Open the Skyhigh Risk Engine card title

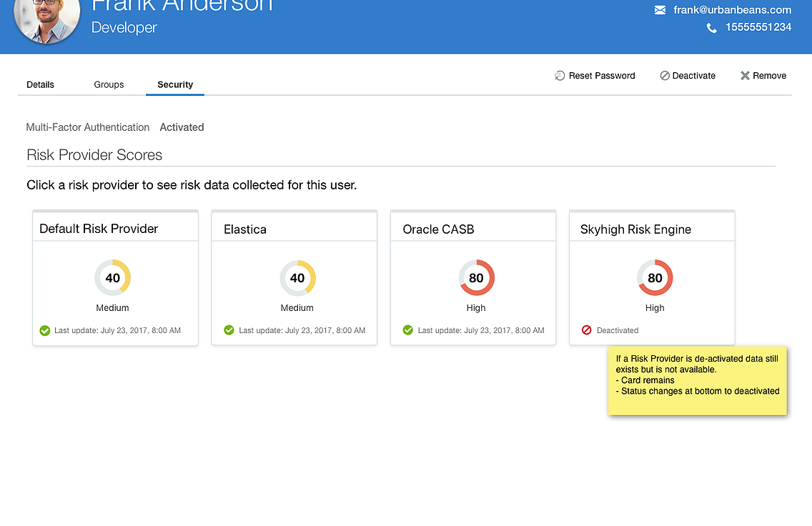[635, 229]
